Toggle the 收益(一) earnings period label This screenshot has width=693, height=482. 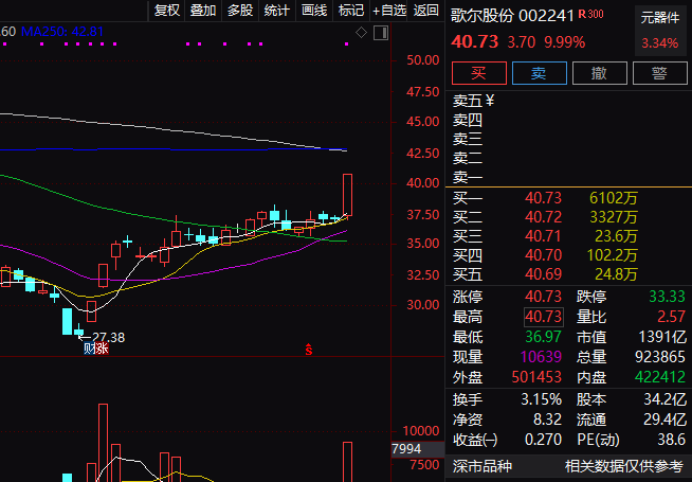(477, 439)
